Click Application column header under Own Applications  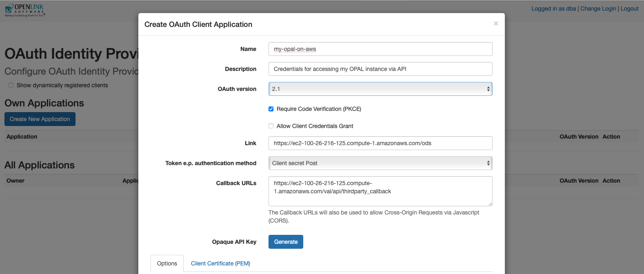(22, 137)
